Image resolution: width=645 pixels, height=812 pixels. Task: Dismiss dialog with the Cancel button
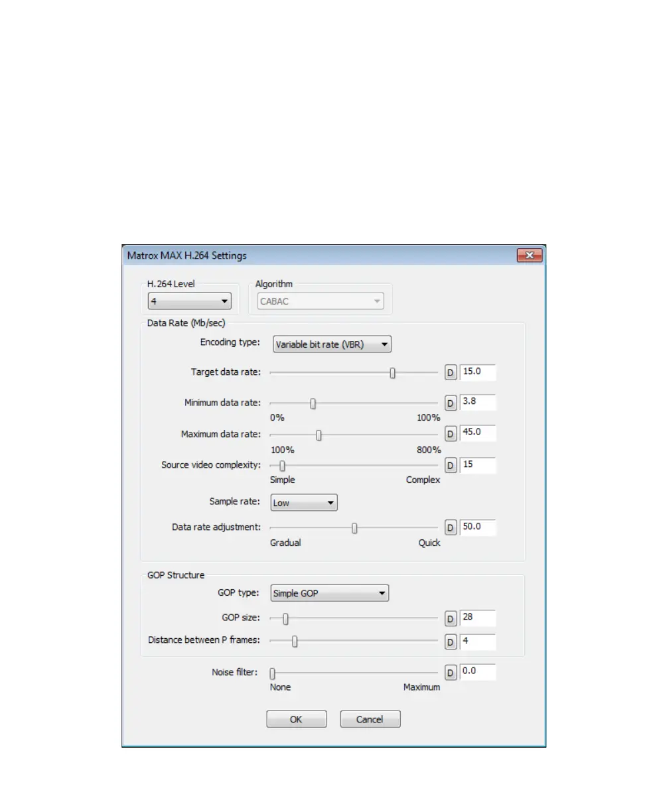pos(370,719)
